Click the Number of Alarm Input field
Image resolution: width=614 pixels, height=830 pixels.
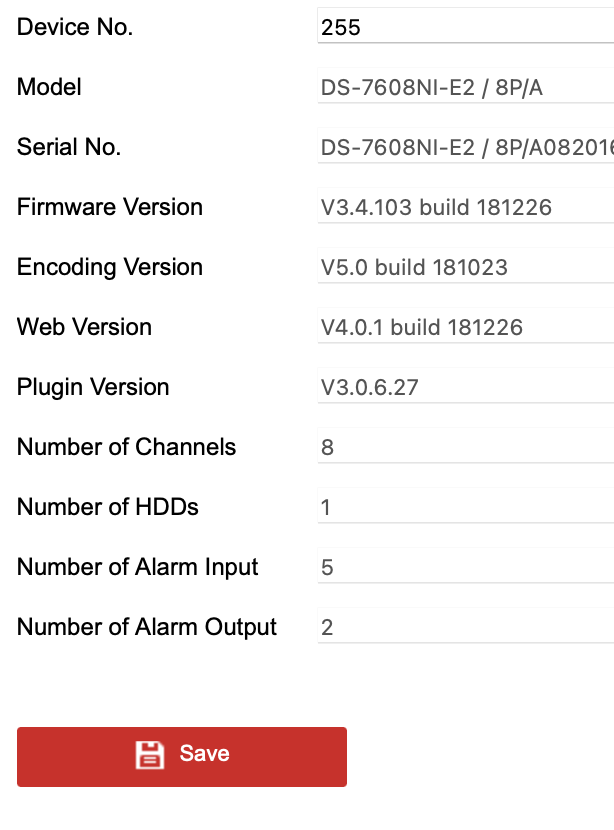coord(460,567)
